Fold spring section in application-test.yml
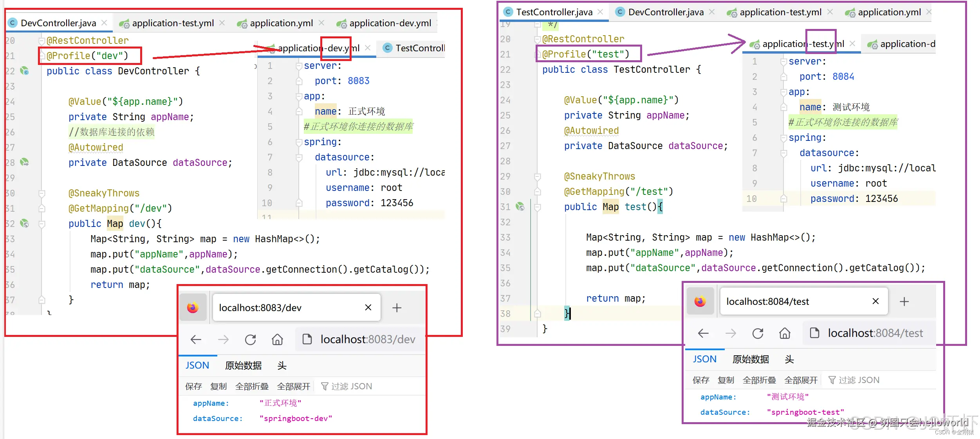 pos(783,138)
